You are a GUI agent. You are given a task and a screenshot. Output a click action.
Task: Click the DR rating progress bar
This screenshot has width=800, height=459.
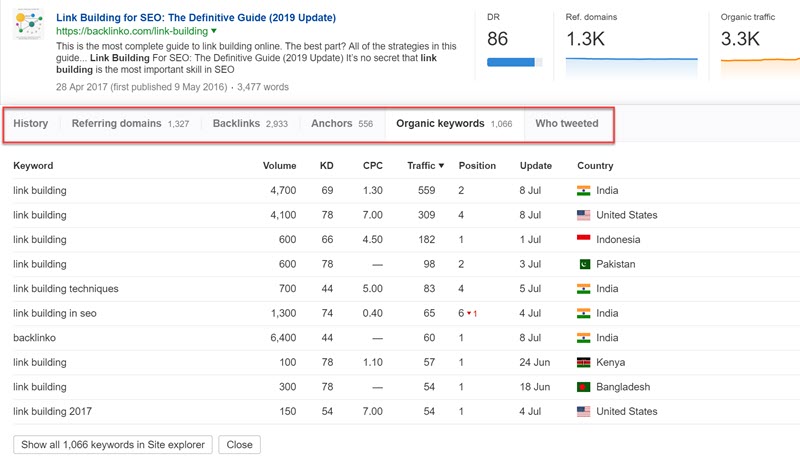(514, 62)
